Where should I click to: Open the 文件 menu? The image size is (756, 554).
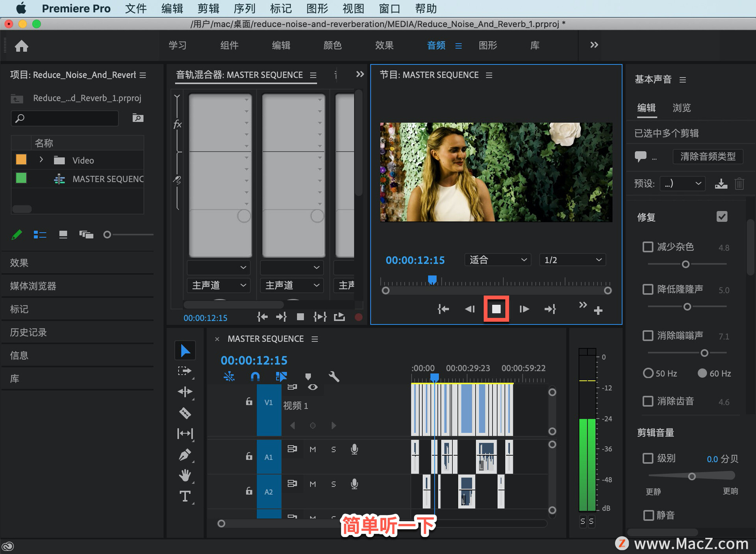click(136, 8)
